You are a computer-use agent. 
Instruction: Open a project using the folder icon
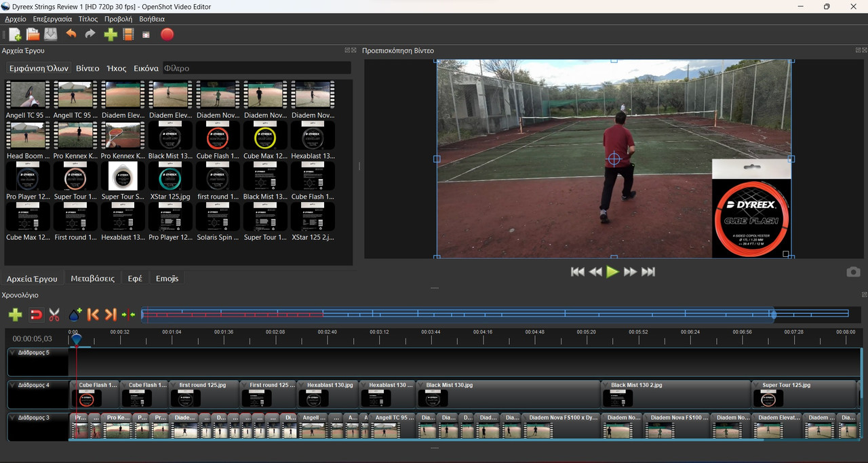[33, 35]
